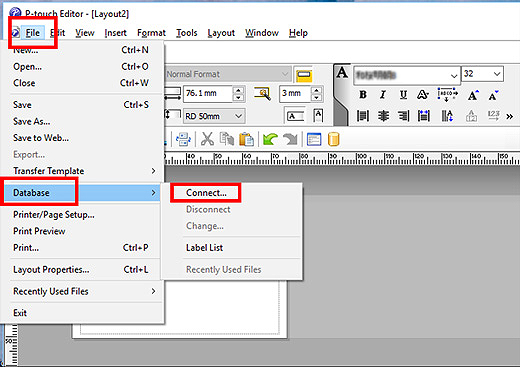
Task: Click Print Preview in File menu
Action: tap(39, 231)
